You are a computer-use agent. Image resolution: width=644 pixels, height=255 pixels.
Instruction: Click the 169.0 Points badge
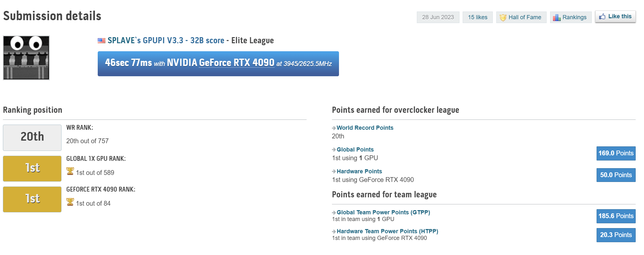pos(616,153)
